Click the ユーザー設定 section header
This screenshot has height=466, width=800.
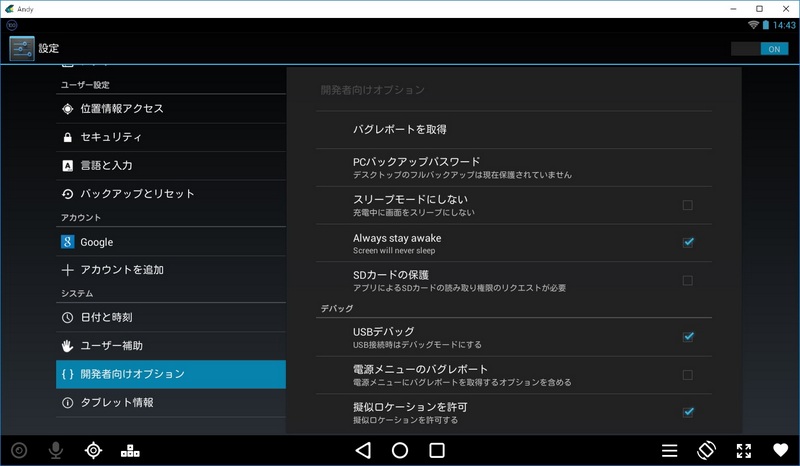[x=85, y=85]
